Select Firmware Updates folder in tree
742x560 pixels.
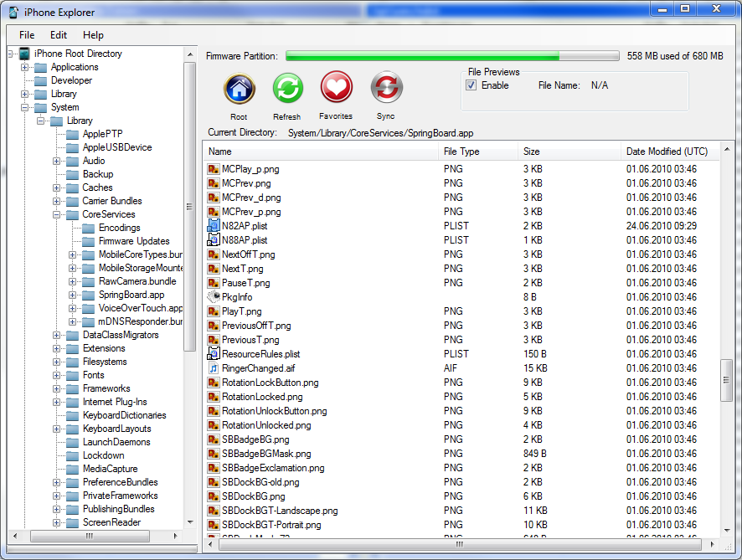pyautogui.click(x=134, y=241)
